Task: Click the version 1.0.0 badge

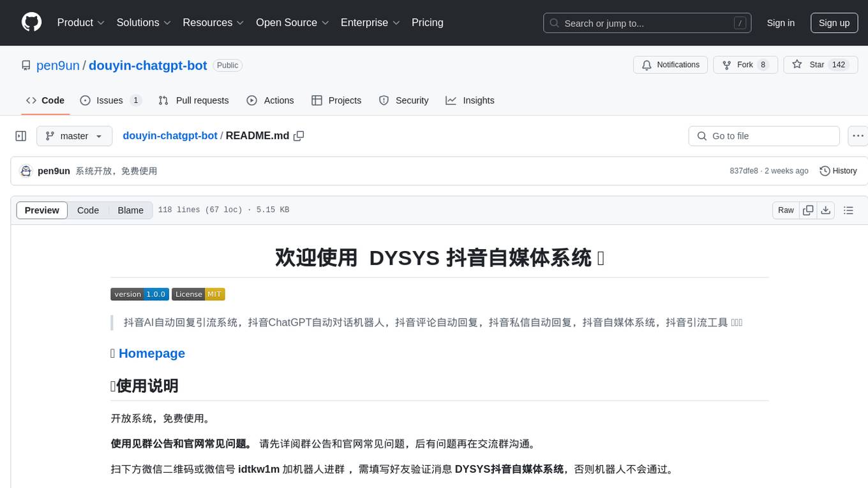Action: coord(140,294)
